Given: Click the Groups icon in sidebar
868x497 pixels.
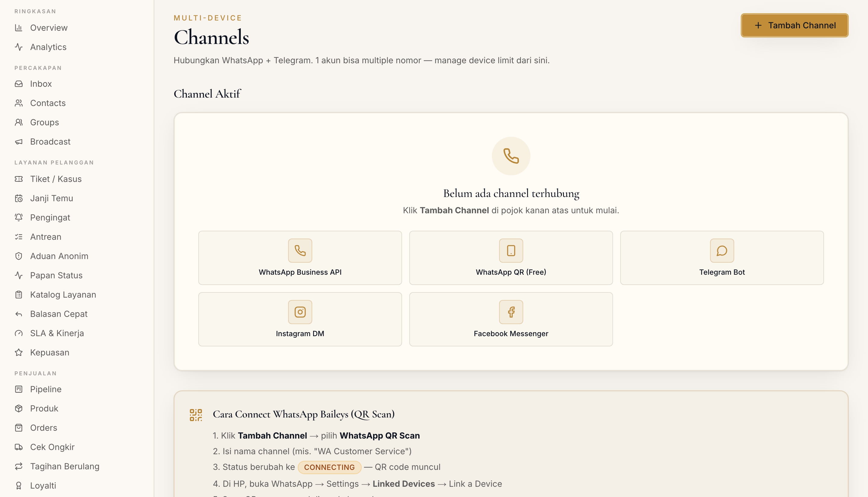Looking at the screenshot, I should tap(19, 123).
